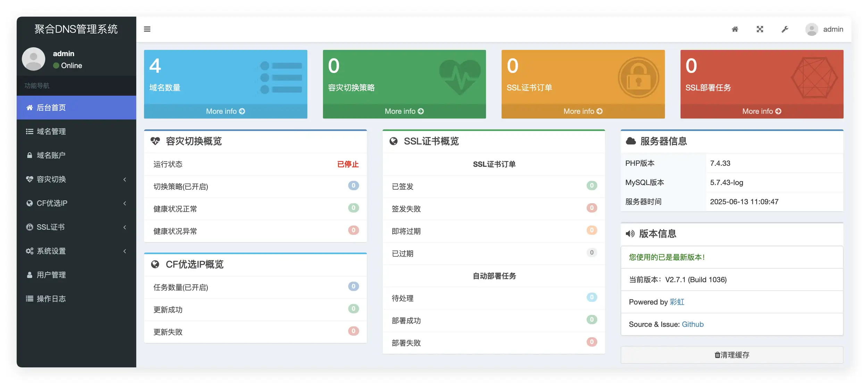Viewport: 868px width, 384px height.
Task: Open the 彩虹 Powered by link
Action: [677, 302]
